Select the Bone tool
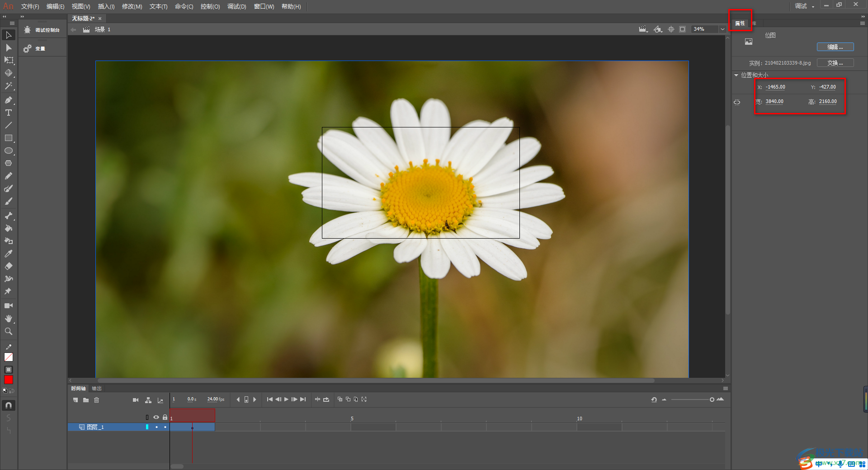Image resolution: width=868 pixels, height=470 pixels. [9, 216]
